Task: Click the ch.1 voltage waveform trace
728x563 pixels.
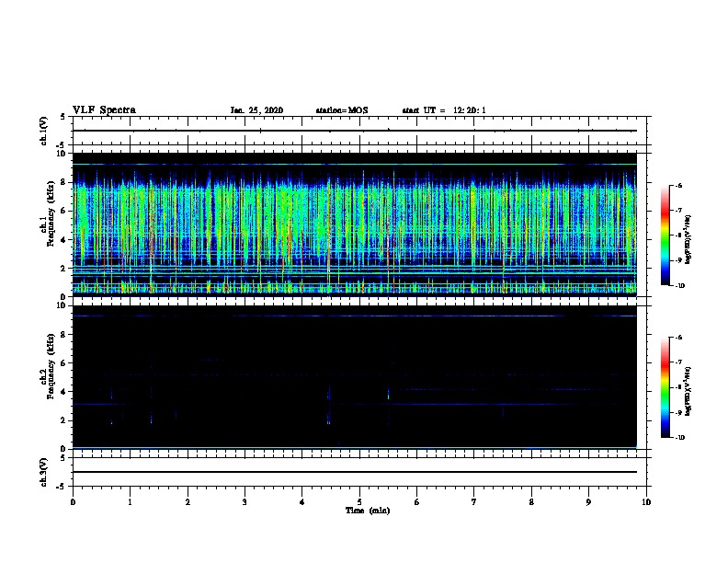Action: pyautogui.click(x=354, y=131)
